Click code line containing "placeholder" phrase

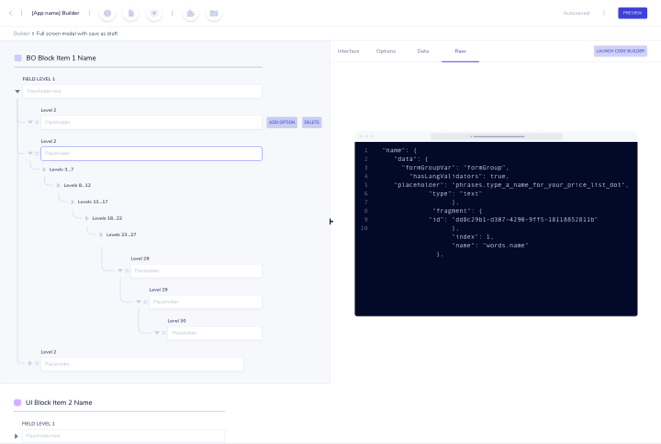coord(511,185)
